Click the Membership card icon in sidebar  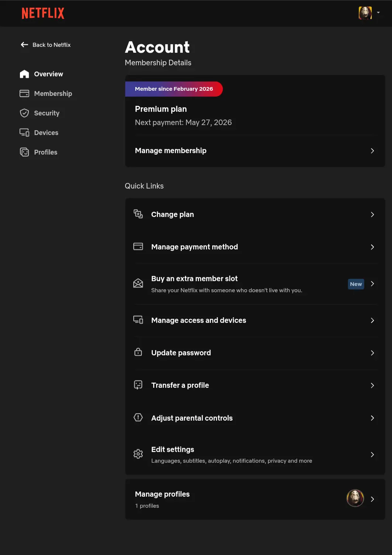tap(24, 93)
